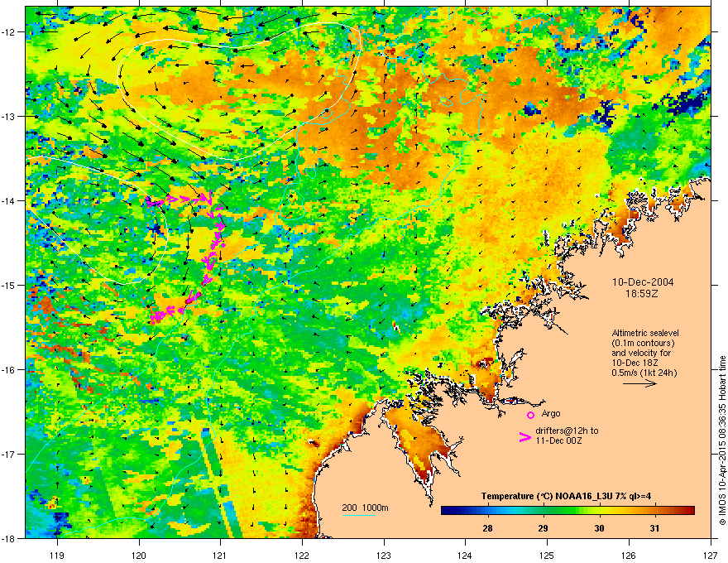Click the longitude axis label '119'

tap(57, 555)
